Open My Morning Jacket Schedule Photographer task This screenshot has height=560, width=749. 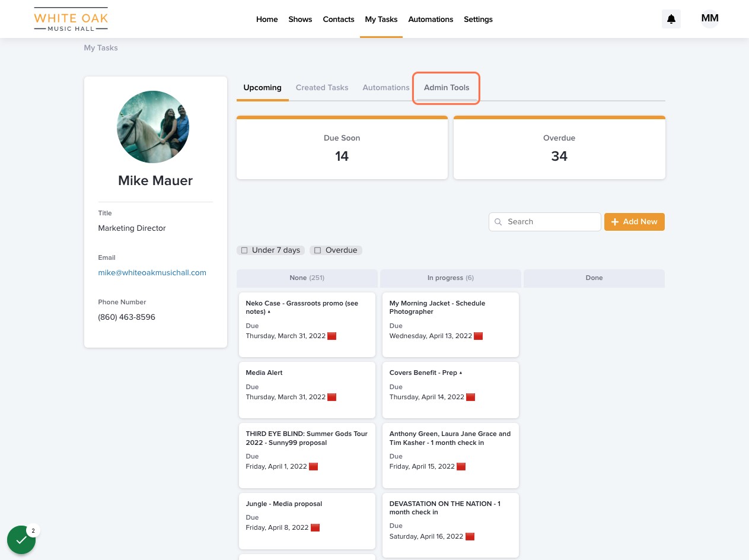(451, 324)
